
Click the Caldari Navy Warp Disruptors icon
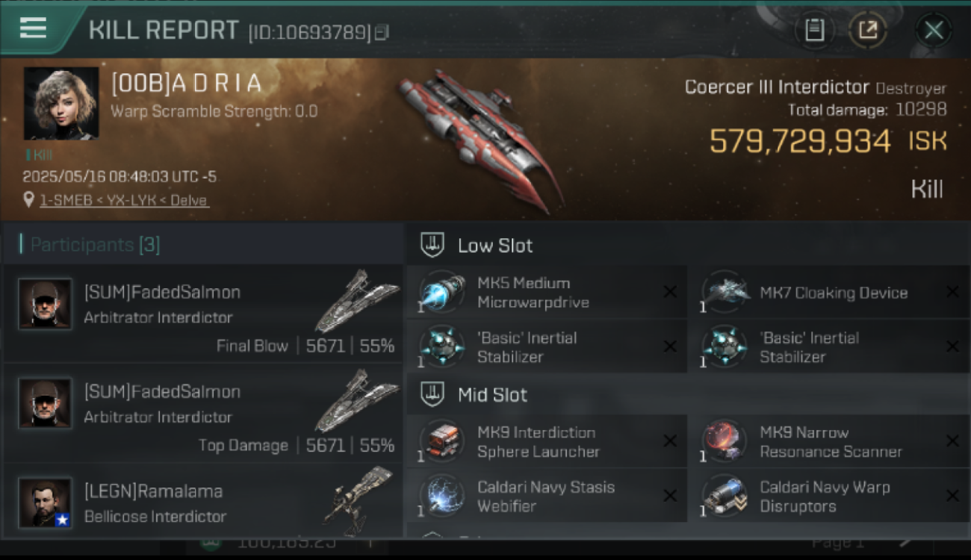[725, 496]
